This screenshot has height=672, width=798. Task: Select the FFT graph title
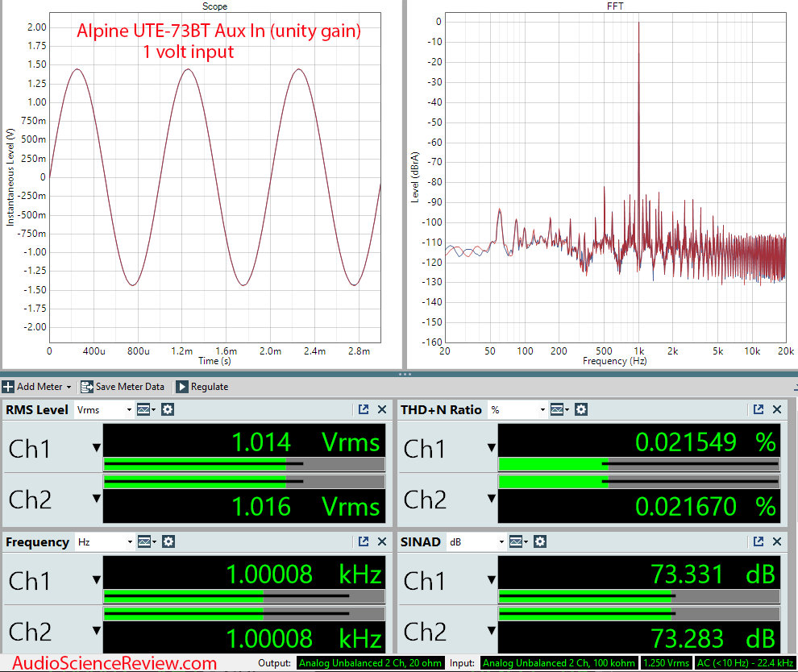click(615, 6)
